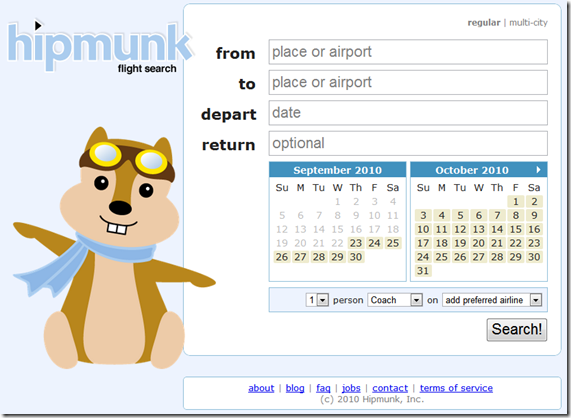
Task: Click the Search! button
Action: point(517,330)
